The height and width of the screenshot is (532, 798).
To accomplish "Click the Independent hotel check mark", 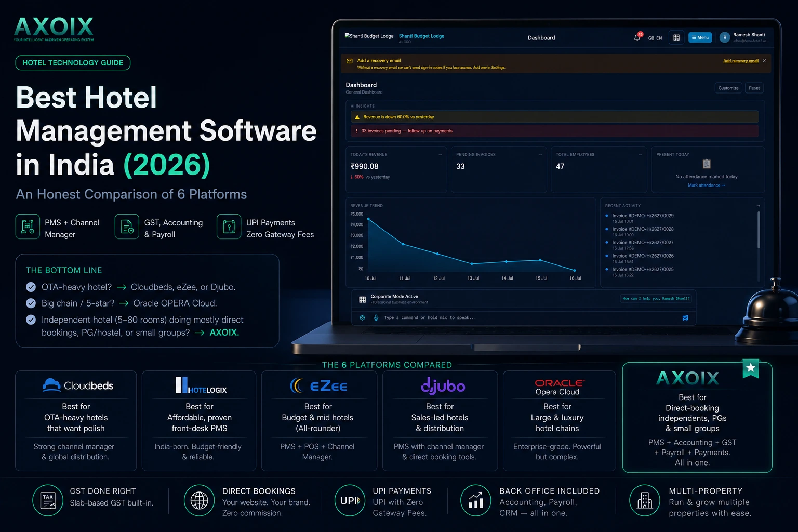I will (x=31, y=320).
